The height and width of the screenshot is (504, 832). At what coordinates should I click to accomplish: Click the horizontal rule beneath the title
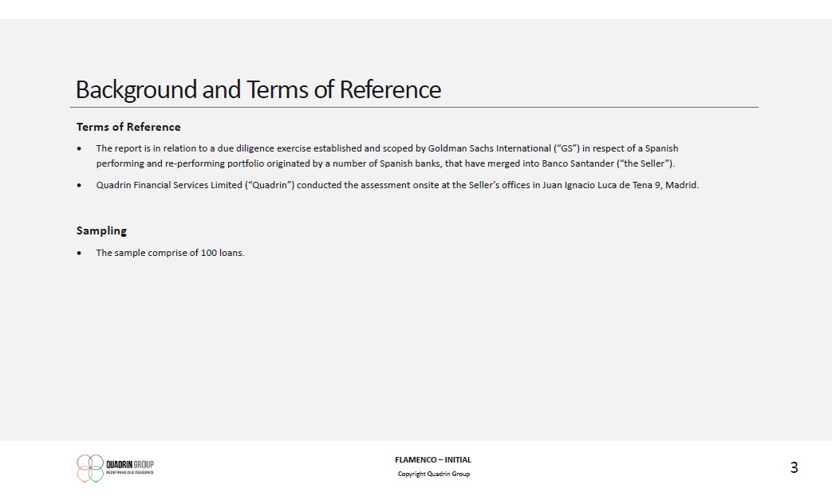pyautogui.click(x=415, y=107)
